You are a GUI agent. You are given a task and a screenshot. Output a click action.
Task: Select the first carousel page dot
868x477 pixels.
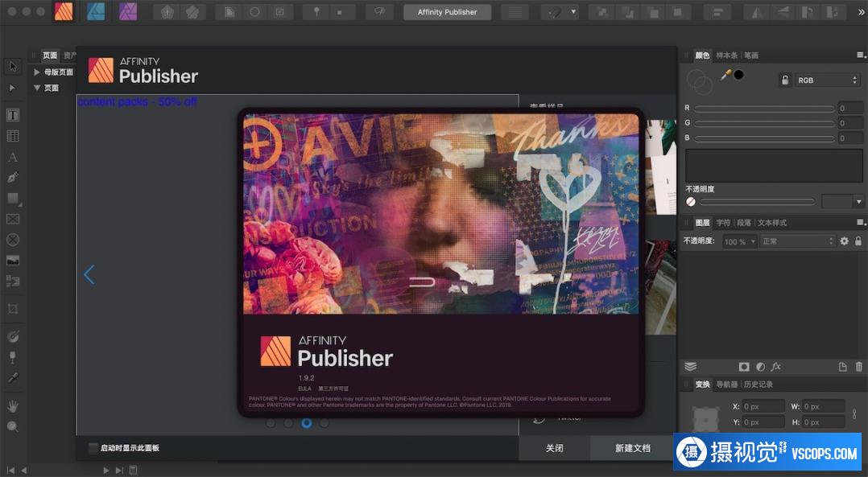(x=271, y=423)
